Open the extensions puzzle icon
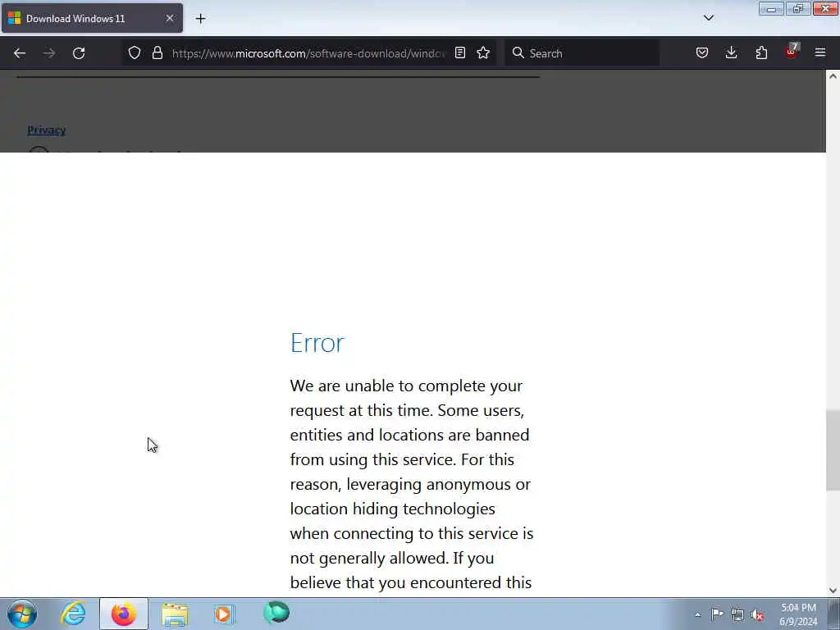 pyautogui.click(x=761, y=53)
